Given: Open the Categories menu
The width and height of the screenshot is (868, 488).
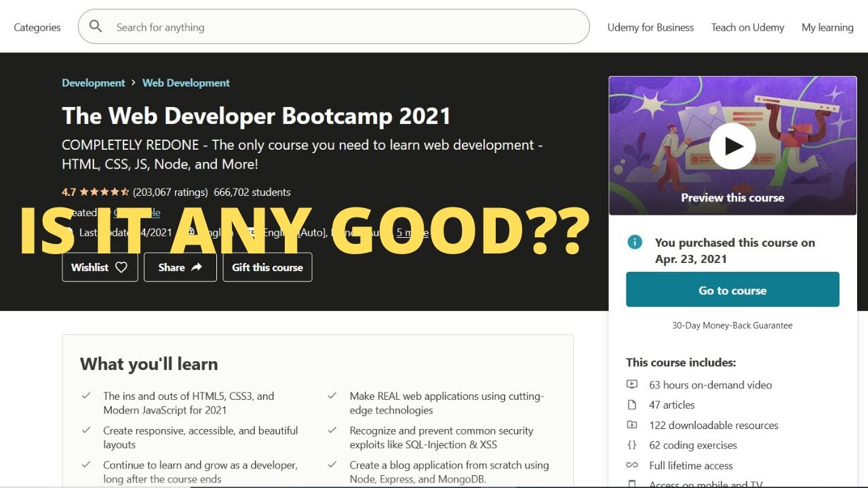Looking at the screenshot, I should [37, 27].
